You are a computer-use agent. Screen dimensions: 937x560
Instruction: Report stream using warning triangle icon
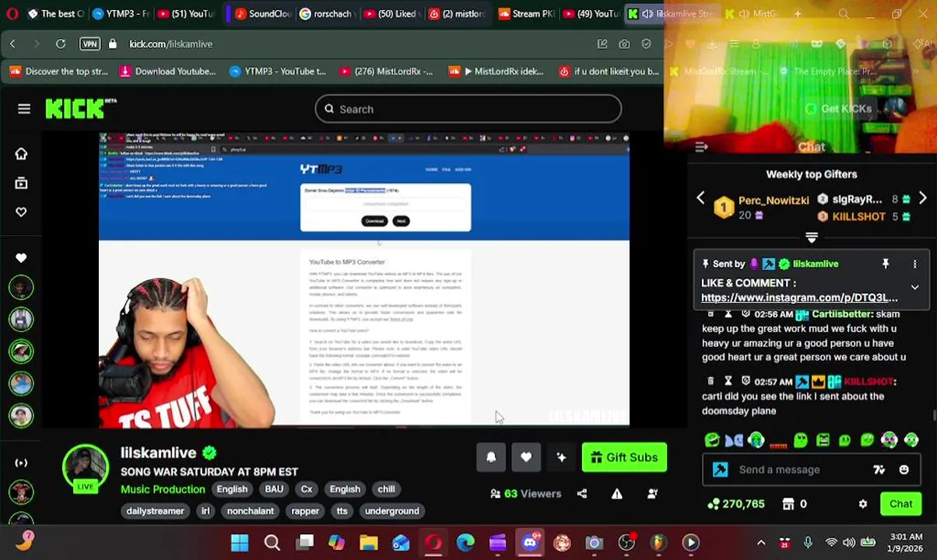[617, 494]
